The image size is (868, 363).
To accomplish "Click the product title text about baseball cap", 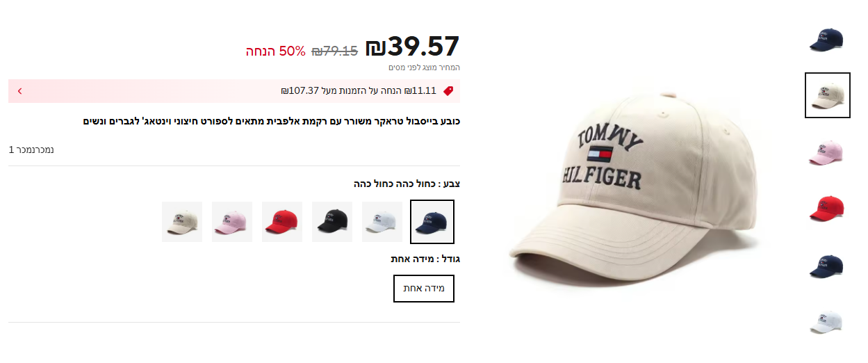I will (272, 121).
